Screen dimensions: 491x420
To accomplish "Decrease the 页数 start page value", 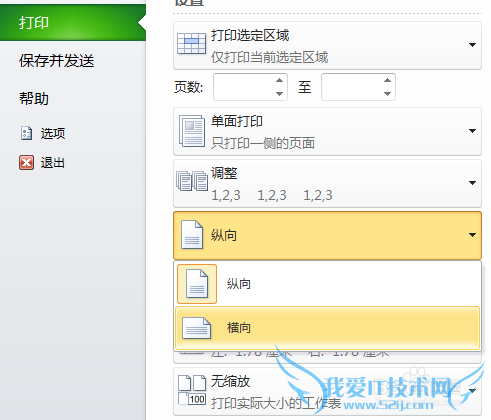I will tap(280, 94).
